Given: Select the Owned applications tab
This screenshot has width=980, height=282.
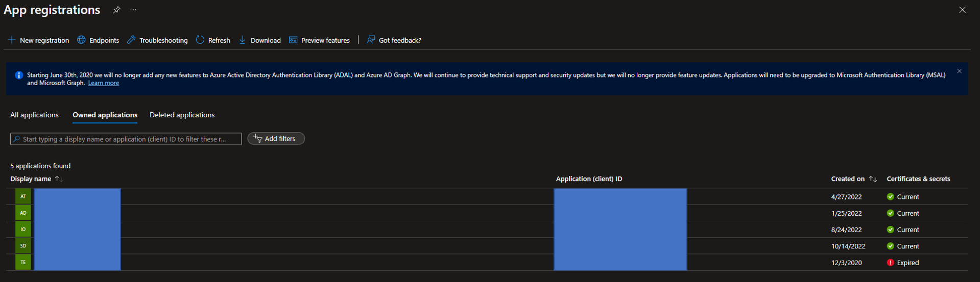Looking at the screenshot, I should pos(105,115).
